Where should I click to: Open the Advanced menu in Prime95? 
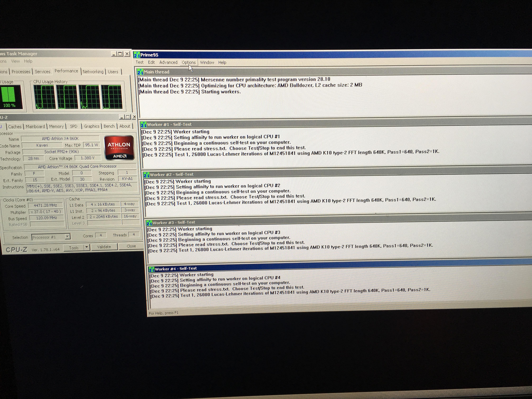click(168, 63)
